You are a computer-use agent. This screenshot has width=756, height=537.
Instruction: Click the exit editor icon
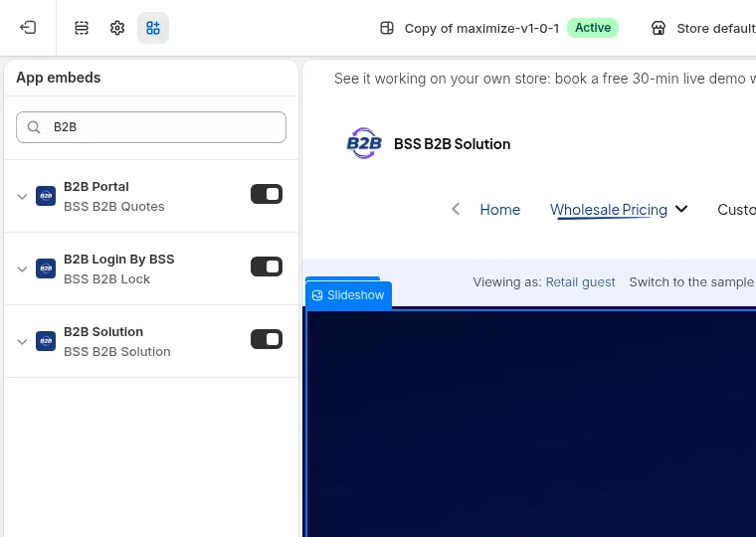pyautogui.click(x=28, y=28)
